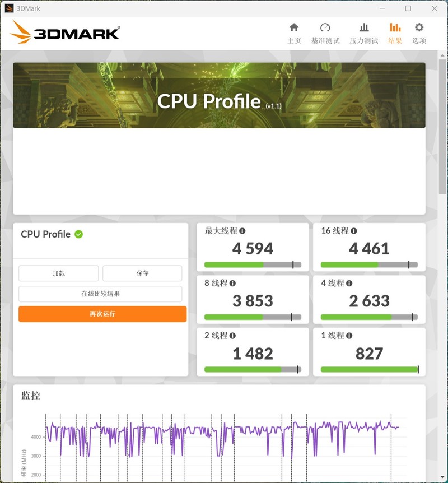Show info for 1 线程 score
Image resolution: width=448 pixels, height=483 pixels.
(x=349, y=336)
